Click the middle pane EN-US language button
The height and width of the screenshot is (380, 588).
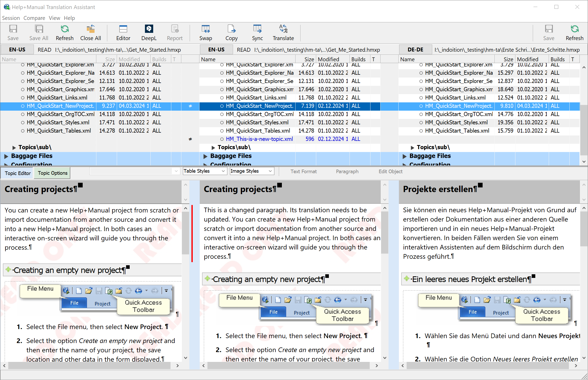tap(216, 50)
